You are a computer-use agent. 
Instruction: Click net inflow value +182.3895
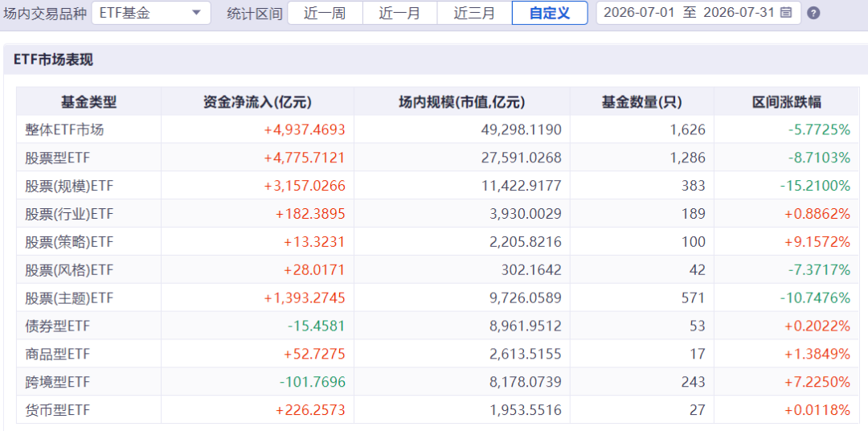[310, 214]
